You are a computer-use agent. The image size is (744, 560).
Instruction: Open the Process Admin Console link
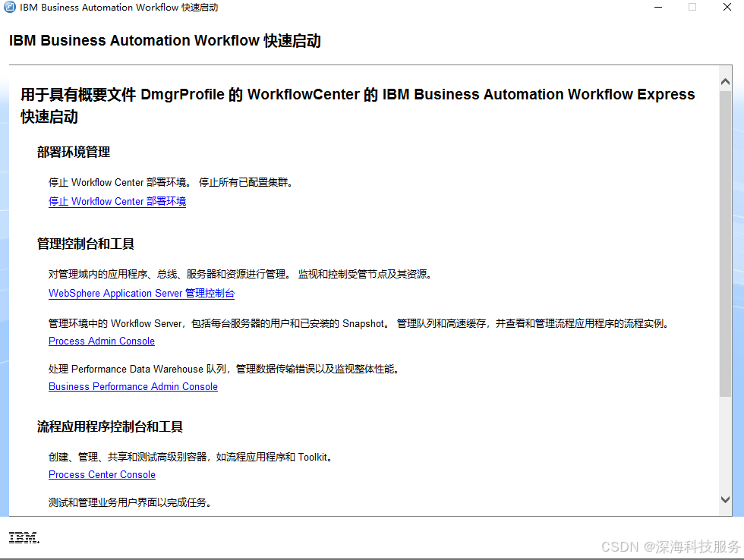tap(102, 341)
